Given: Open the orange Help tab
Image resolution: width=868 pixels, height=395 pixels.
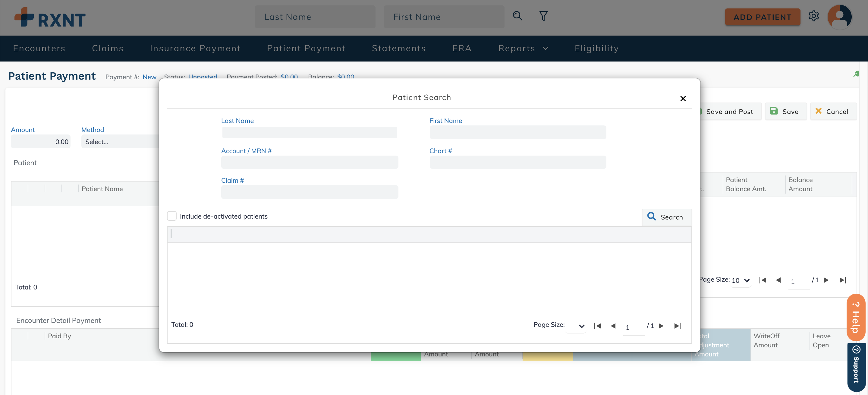Looking at the screenshot, I should pos(856,318).
